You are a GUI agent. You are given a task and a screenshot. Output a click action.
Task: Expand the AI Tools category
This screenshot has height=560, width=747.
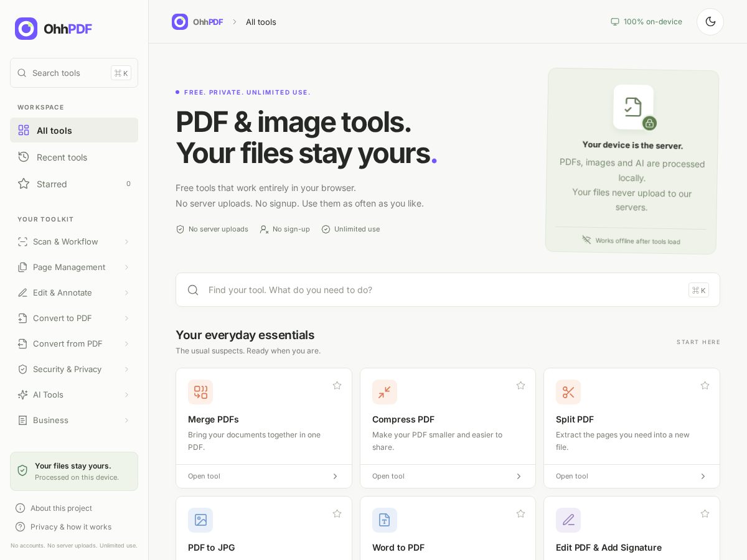point(74,394)
